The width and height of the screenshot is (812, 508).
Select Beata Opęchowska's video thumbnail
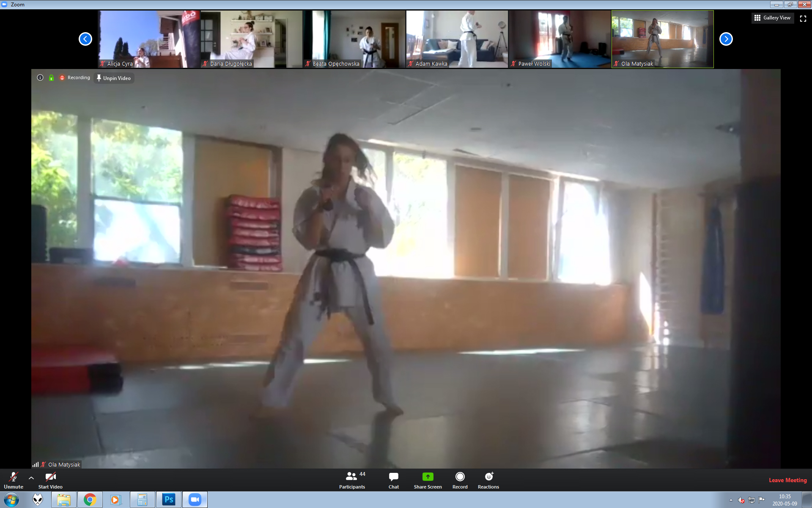pos(354,39)
